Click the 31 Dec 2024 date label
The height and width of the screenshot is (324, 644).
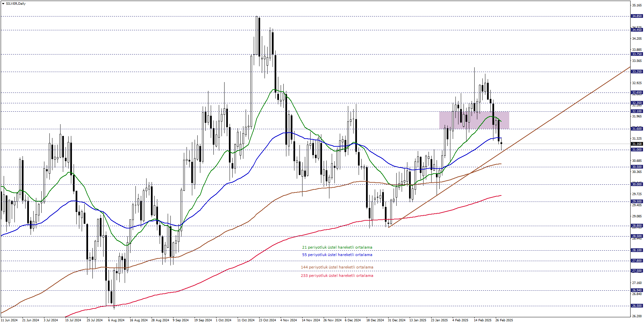tap(397, 320)
